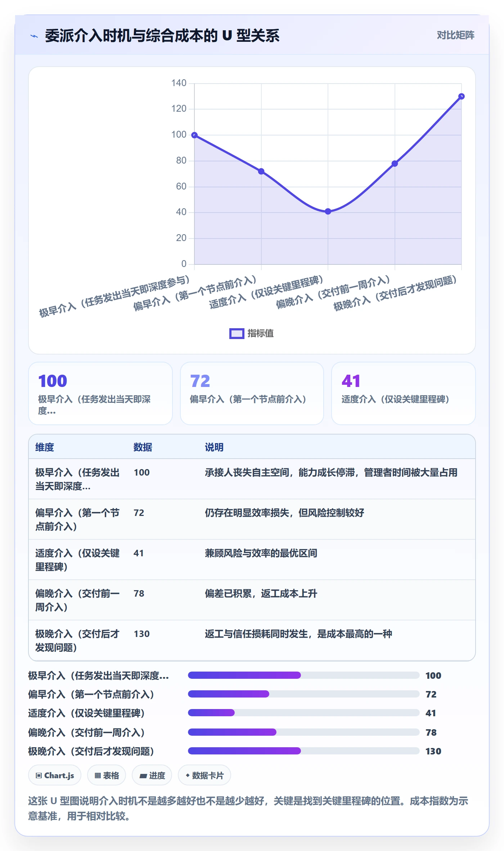Click the 进度 tag chip
This screenshot has height=851, width=504.
(x=152, y=775)
